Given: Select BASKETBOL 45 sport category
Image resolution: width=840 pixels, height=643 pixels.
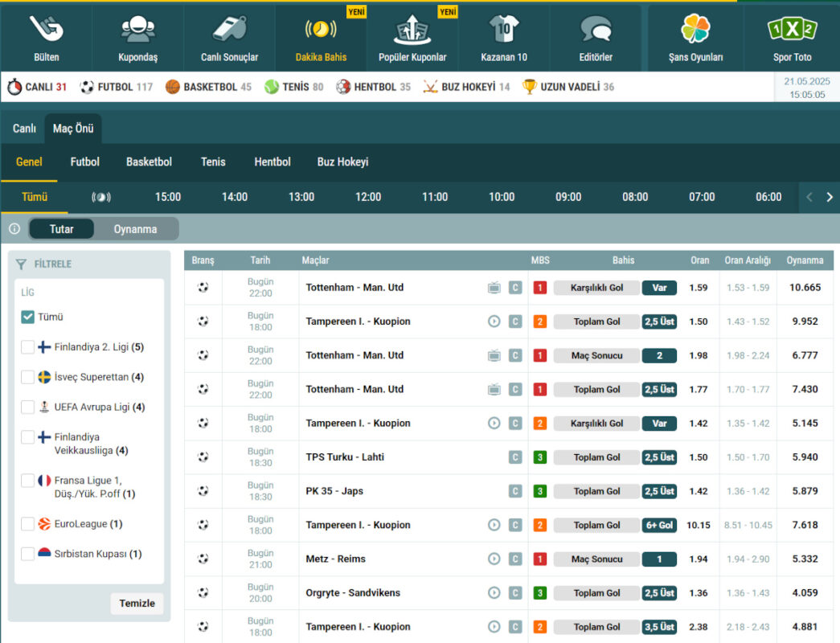Looking at the screenshot, I should pos(208,87).
